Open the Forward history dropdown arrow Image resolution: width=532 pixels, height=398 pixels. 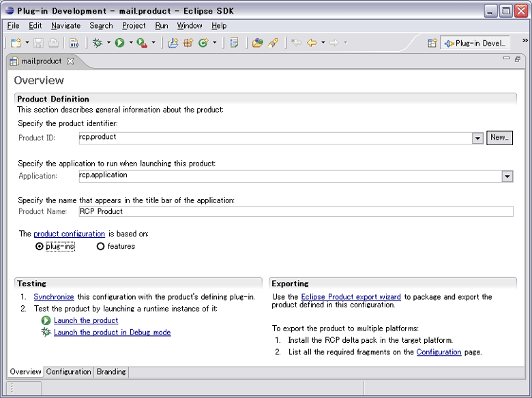click(x=345, y=43)
